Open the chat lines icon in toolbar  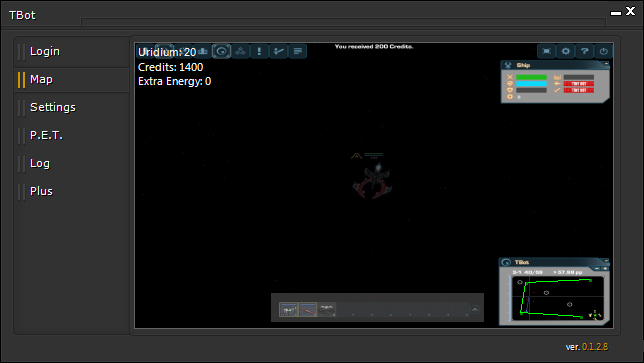[297, 51]
